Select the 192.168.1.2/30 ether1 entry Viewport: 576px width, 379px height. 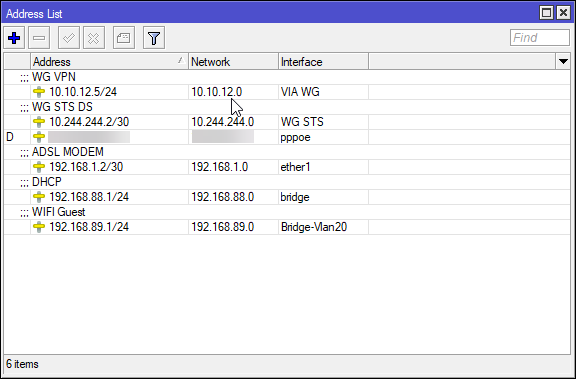tap(287, 167)
